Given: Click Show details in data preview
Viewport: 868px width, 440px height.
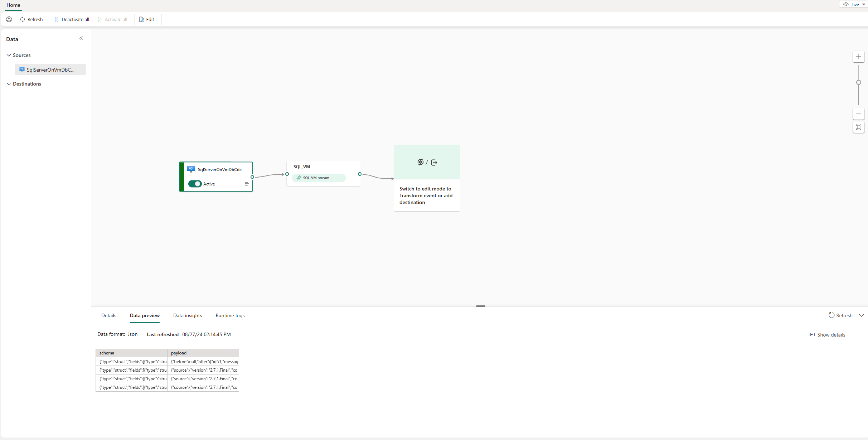Looking at the screenshot, I should point(827,335).
